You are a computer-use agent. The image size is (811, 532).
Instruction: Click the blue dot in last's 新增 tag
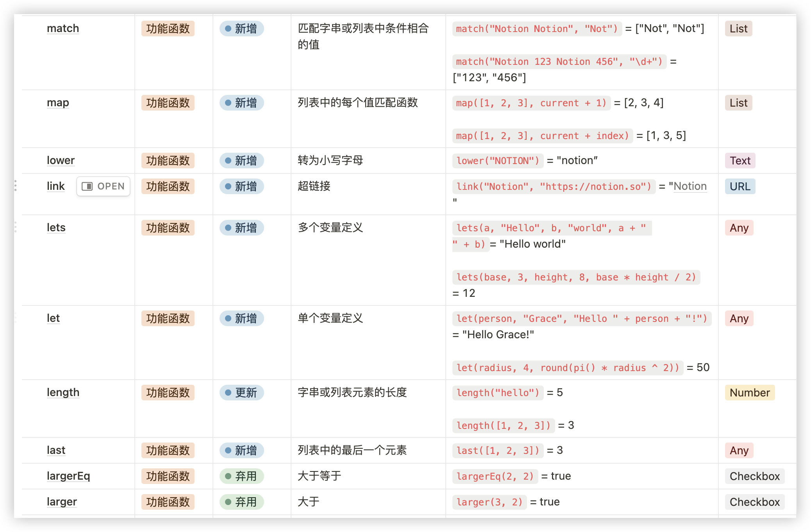coord(229,450)
